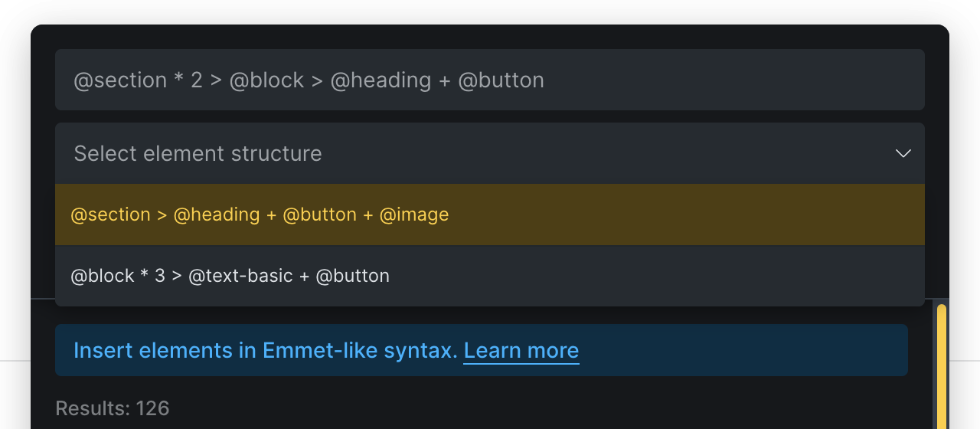Click "@heading" in the input placeholder

coord(381,80)
